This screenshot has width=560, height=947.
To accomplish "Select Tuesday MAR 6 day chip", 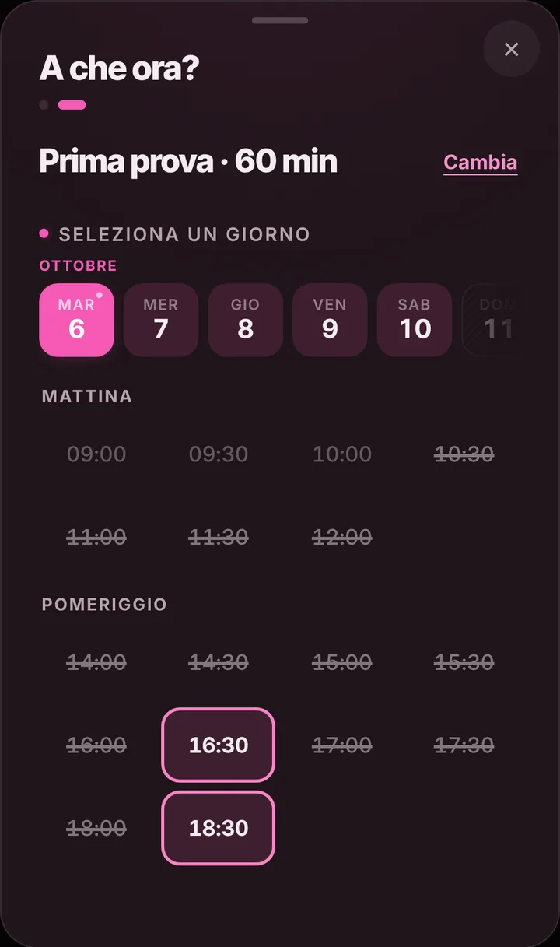I will click(77, 320).
